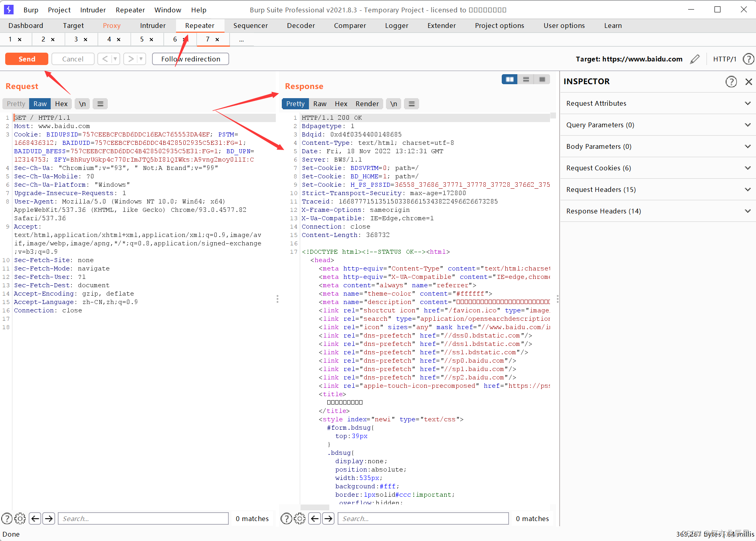Jump to next response search match

pos(328,519)
